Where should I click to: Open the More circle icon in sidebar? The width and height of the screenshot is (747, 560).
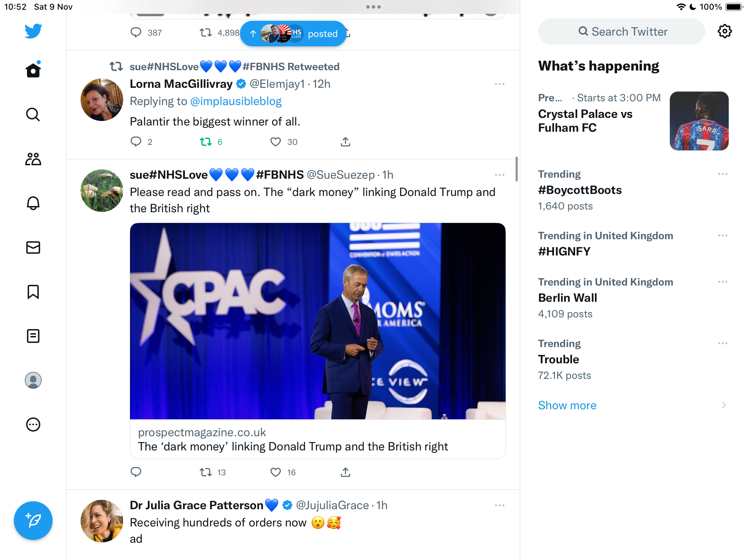click(x=33, y=424)
